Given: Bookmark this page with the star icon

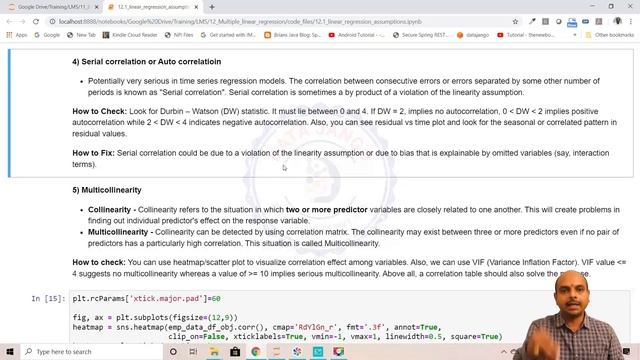Looking at the screenshot, I should coord(515,22).
